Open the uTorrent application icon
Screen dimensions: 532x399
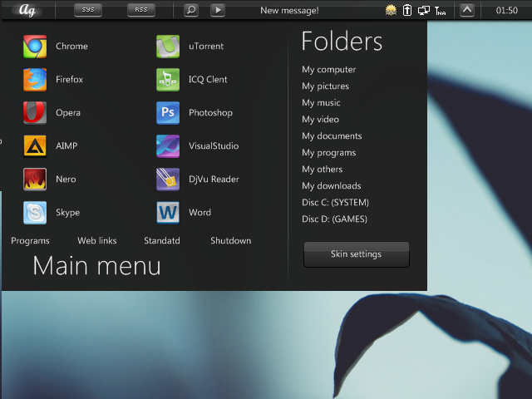coord(168,47)
